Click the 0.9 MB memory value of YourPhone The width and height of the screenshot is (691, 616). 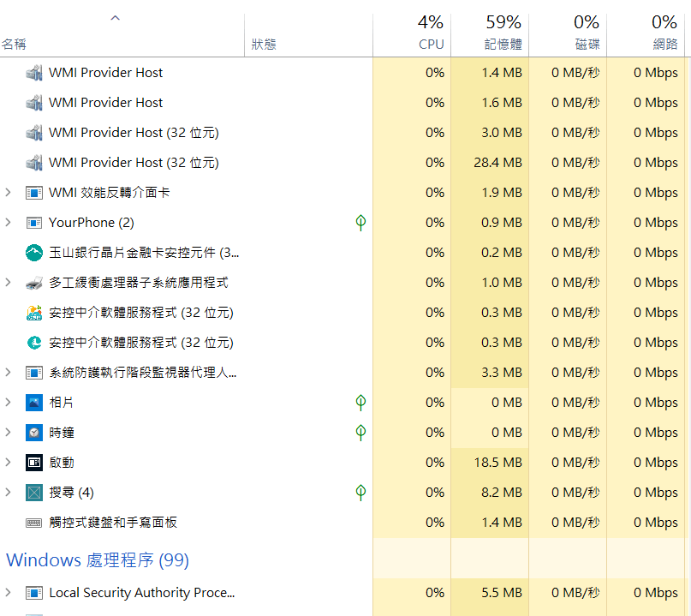tap(502, 223)
